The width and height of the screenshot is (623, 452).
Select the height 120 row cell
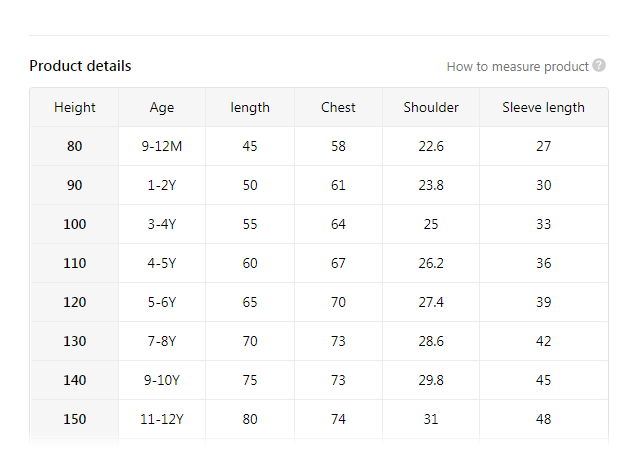click(x=75, y=302)
